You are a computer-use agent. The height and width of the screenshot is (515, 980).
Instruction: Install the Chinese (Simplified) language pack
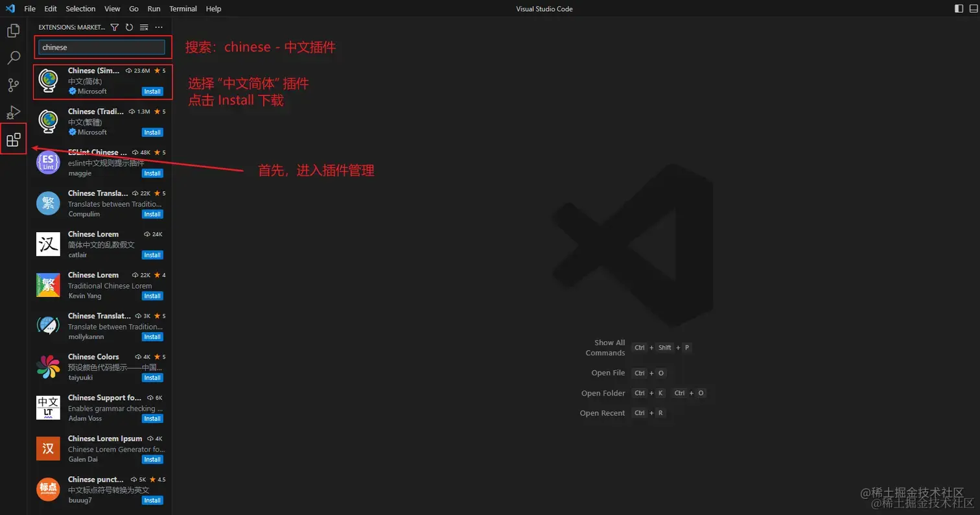click(152, 91)
